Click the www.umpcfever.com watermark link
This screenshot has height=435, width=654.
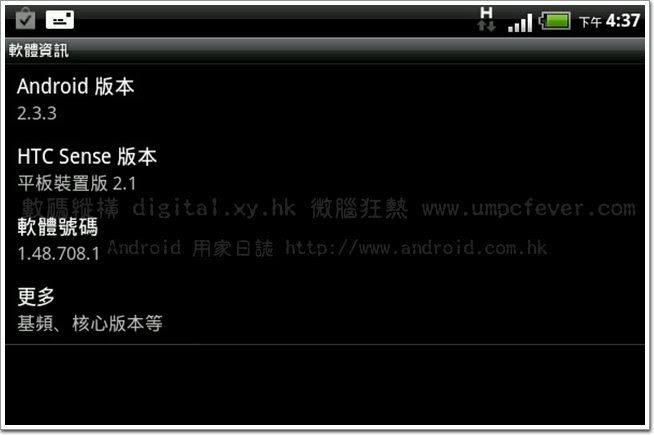[x=528, y=209]
